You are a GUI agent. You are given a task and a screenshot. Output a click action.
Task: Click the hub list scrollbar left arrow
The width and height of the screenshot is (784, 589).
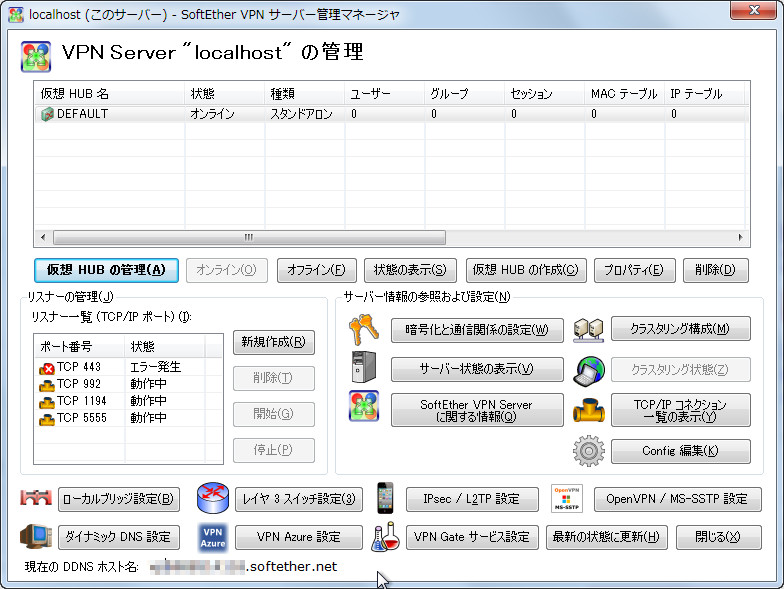coord(43,238)
